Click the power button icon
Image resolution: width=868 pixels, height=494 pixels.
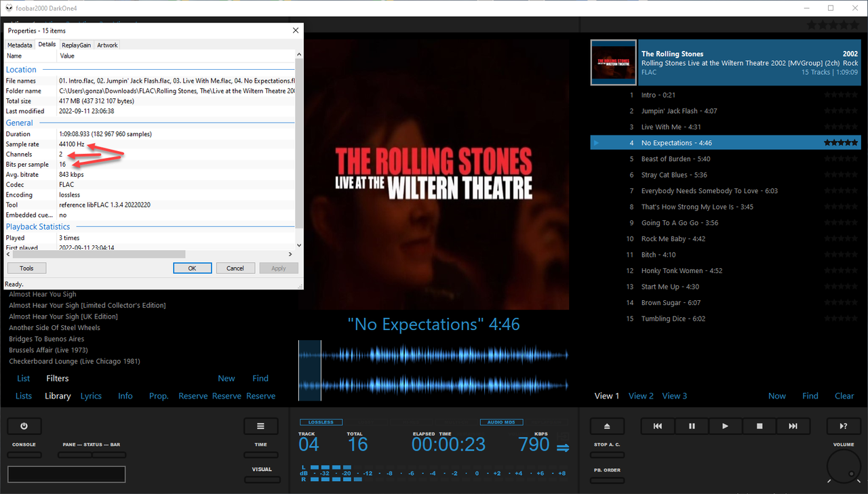(x=24, y=426)
